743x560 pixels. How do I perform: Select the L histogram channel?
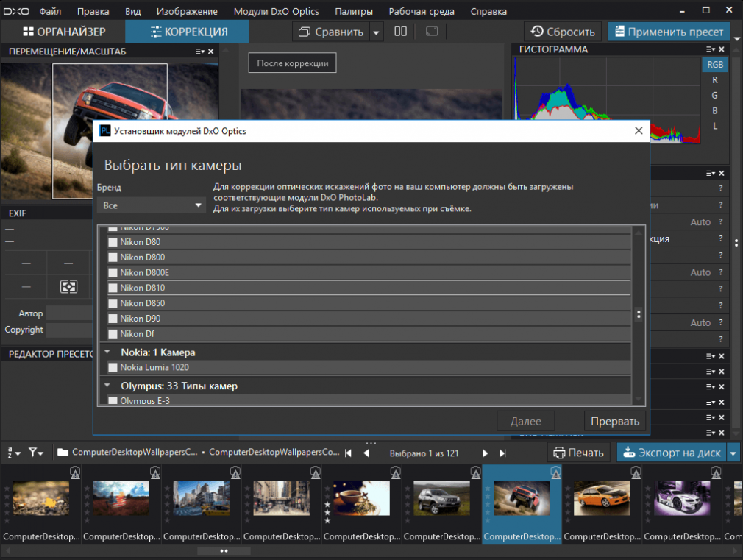(x=715, y=126)
